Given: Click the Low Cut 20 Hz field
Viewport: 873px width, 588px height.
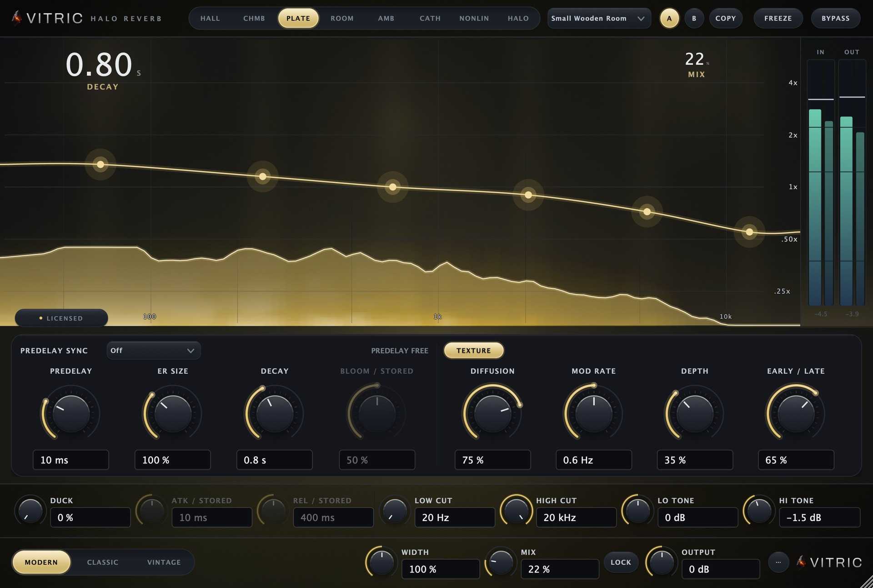Looking at the screenshot, I should tap(455, 518).
